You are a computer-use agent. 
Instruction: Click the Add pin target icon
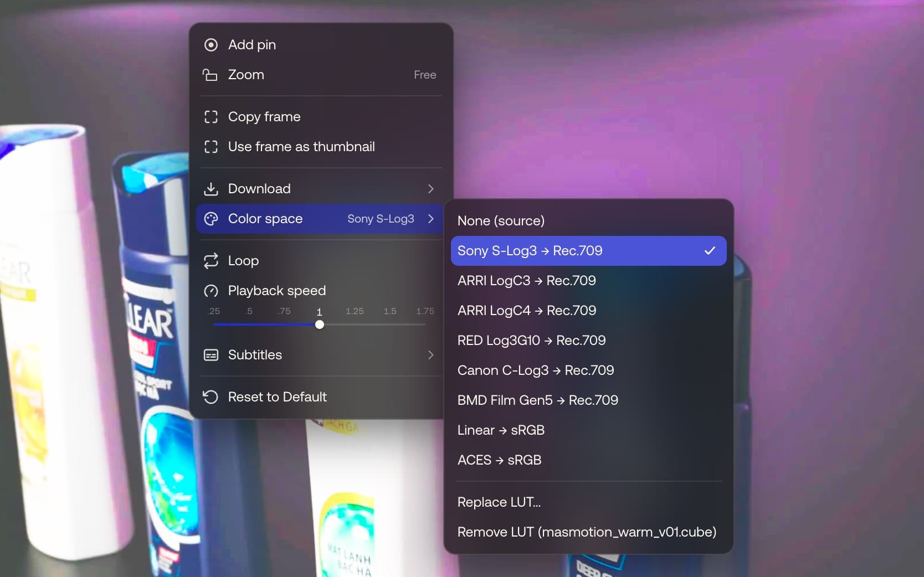pos(211,45)
